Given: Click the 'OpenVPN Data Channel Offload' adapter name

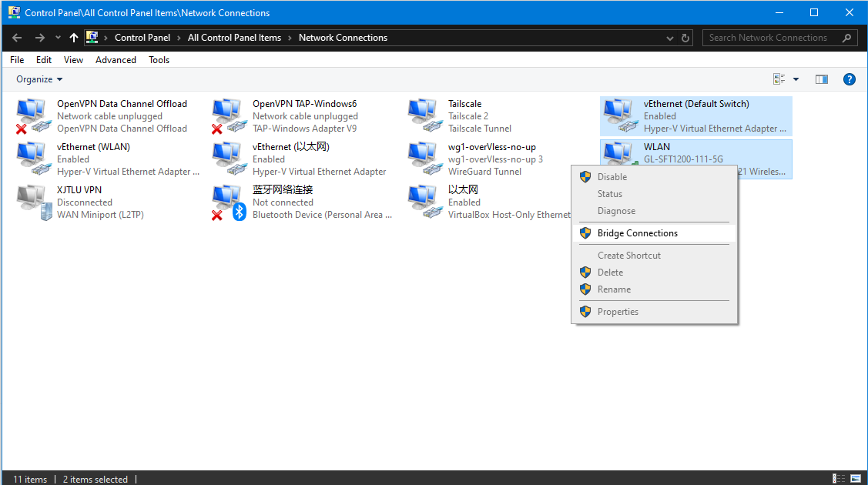Looking at the screenshot, I should [x=122, y=104].
